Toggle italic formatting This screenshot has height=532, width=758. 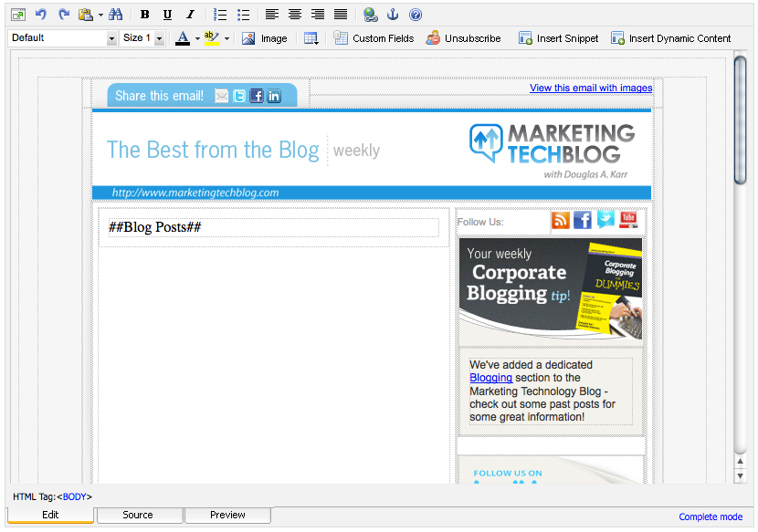point(190,15)
